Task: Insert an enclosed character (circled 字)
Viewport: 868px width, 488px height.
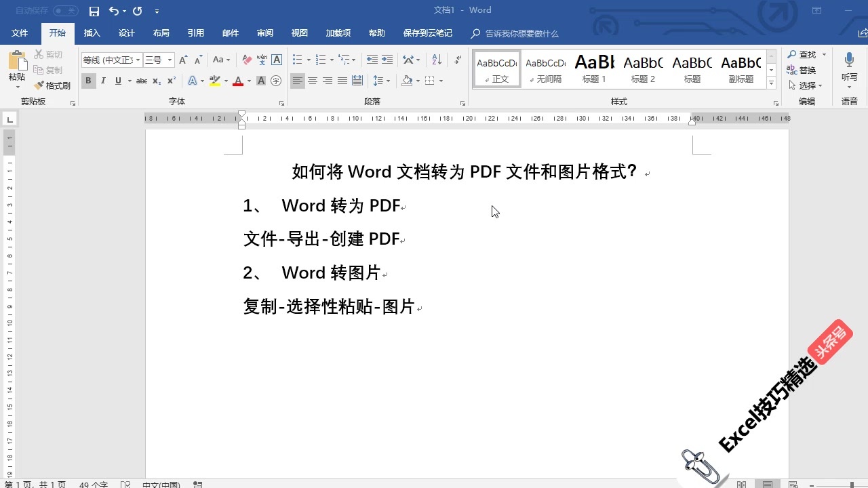Action: click(x=276, y=81)
